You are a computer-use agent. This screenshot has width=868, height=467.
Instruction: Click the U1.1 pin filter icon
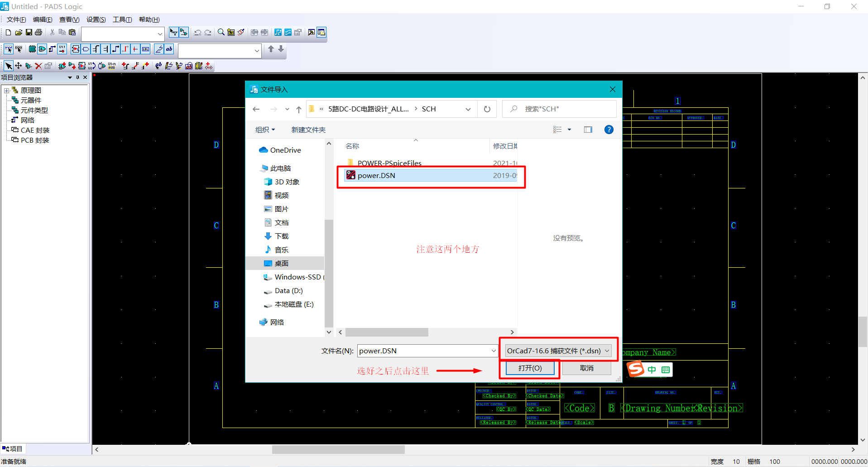click(x=62, y=49)
